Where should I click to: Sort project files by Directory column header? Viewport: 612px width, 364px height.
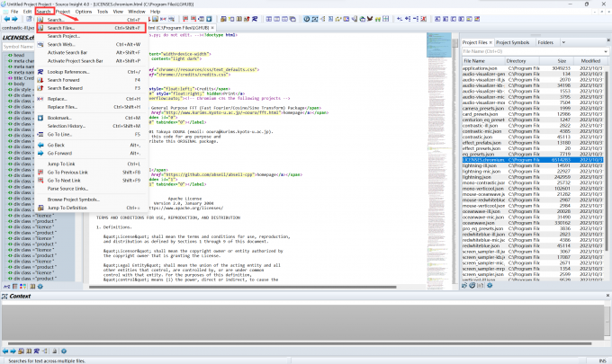coord(522,61)
